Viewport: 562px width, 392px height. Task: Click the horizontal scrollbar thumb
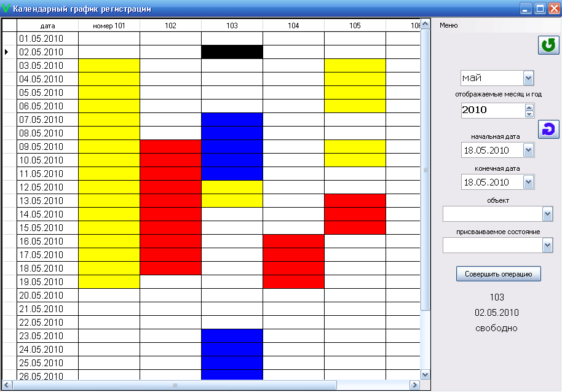point(175,385)
